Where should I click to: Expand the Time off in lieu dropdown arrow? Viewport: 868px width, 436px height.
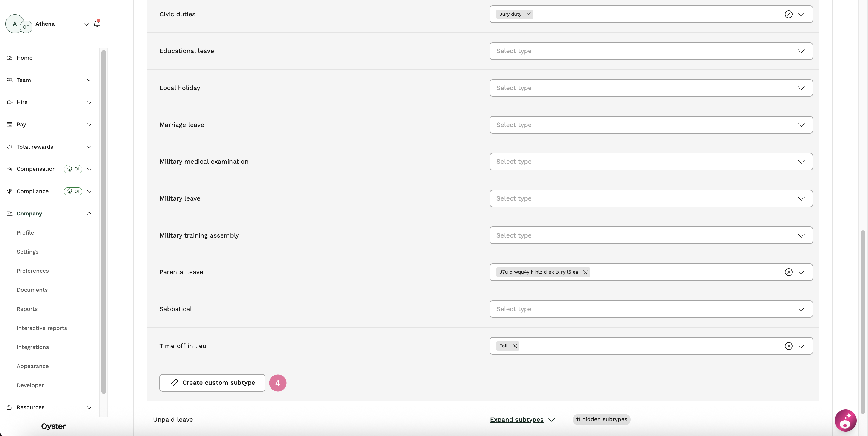tap(801, 346)
